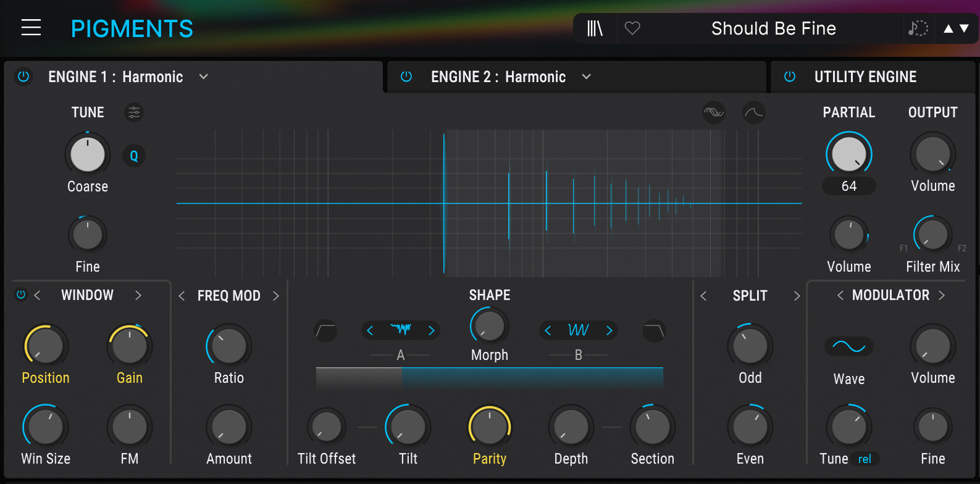This screenshot has height=484, width=980.
Task: Click the Freq Mod Ratio knob
Action: point(229,346)
